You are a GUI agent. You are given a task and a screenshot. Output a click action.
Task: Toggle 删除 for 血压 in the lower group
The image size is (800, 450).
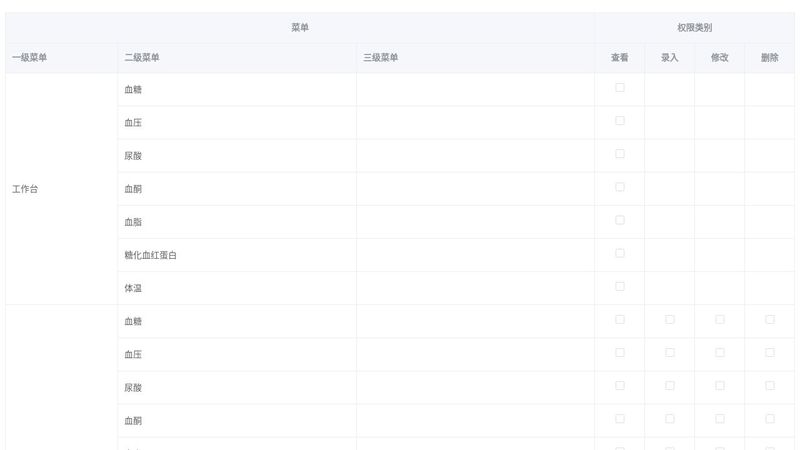[x=770, y=353]
